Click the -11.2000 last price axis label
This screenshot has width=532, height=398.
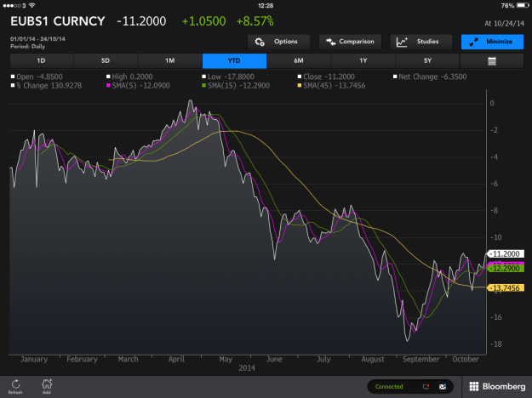(506, 254)
